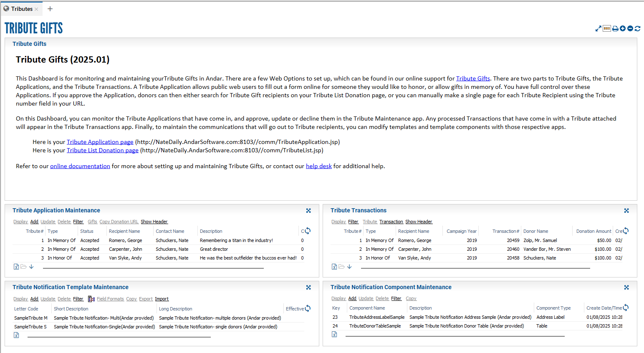Refresh the Notification Component grid
Image resolution: width=644 pixels, height=353 pixels.
click(x=626, y=308)
